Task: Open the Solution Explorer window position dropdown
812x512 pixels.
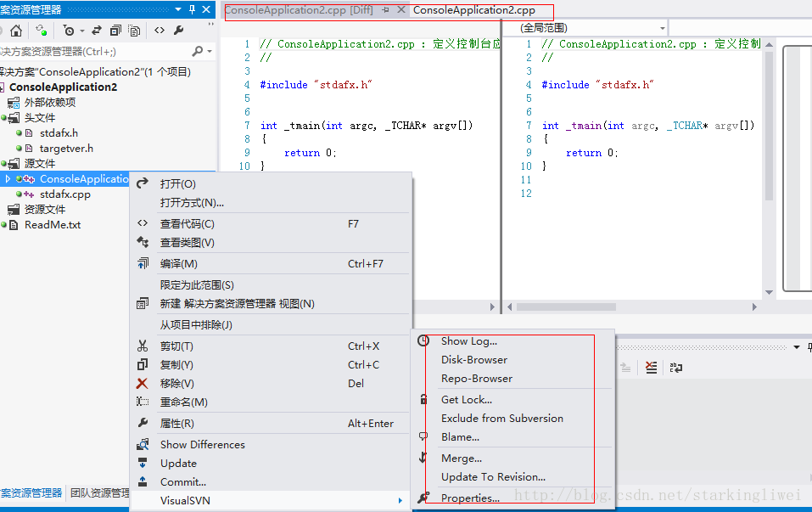Action: (x=178, y=9)
